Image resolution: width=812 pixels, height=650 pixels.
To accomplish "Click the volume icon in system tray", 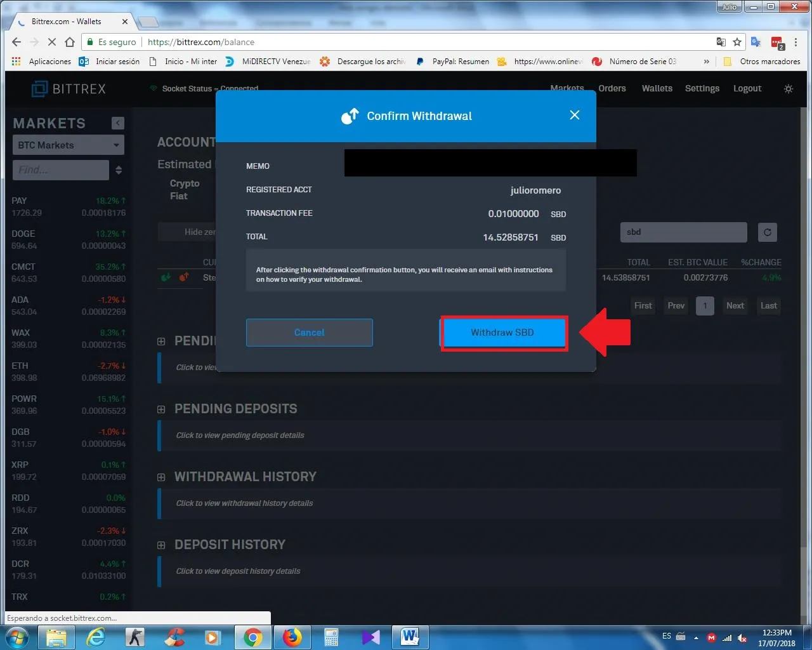I will pyautogui.click(x=742, y=637).
